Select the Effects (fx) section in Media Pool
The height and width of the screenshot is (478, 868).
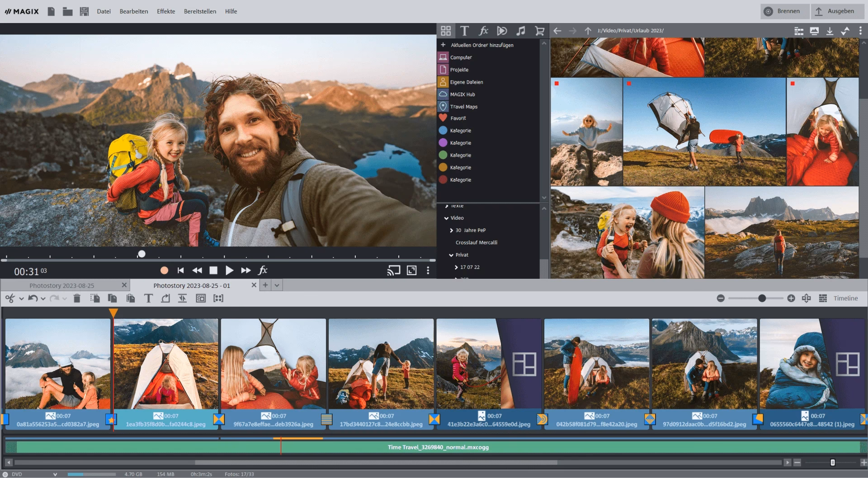[484, 31]
